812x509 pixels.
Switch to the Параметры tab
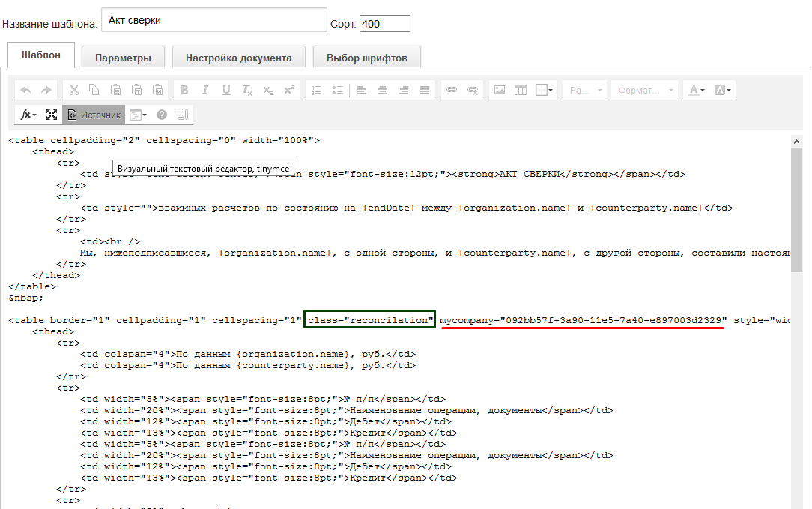(x=123, y=58)
